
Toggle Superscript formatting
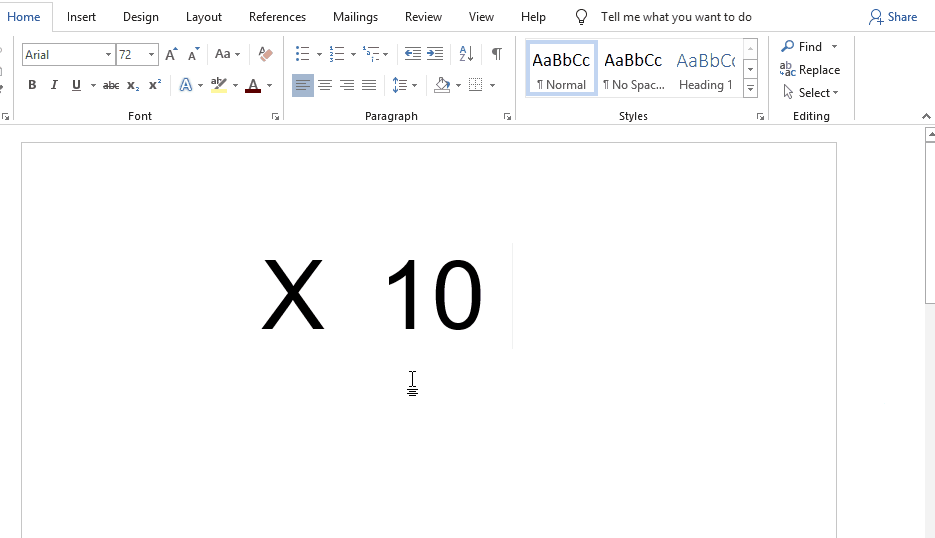tap(155, 85)
